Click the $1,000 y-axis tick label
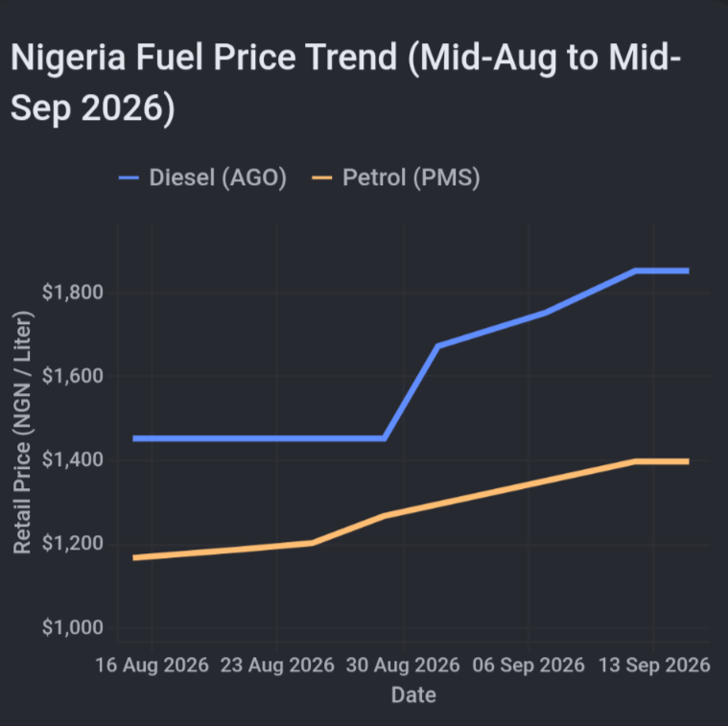Image resolution: width=728 pixels, height=726 pixels. point(73,627)
